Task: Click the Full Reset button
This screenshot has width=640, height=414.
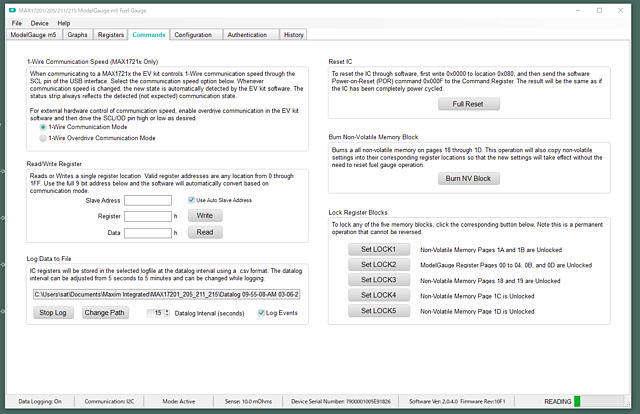Action: tap(469, 104)
